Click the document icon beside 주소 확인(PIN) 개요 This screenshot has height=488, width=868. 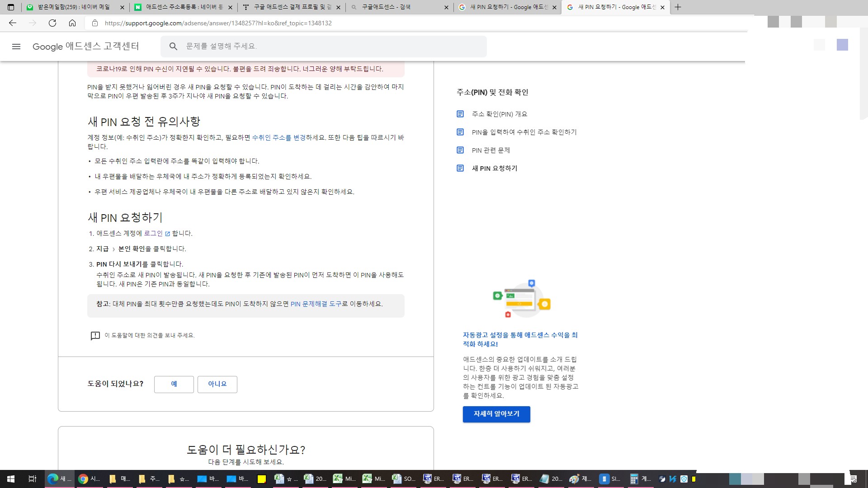(460, 114)
